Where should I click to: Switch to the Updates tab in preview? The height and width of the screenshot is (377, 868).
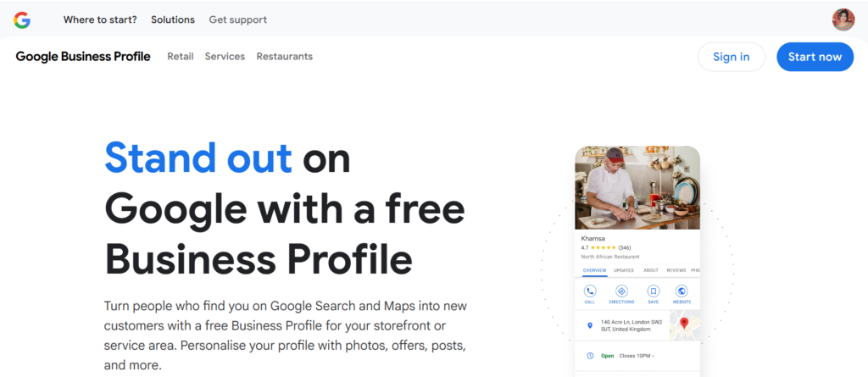[623, 270]
